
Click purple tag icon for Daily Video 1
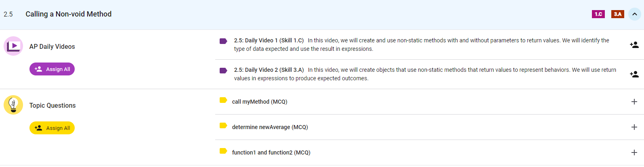[x=223, y=41]
